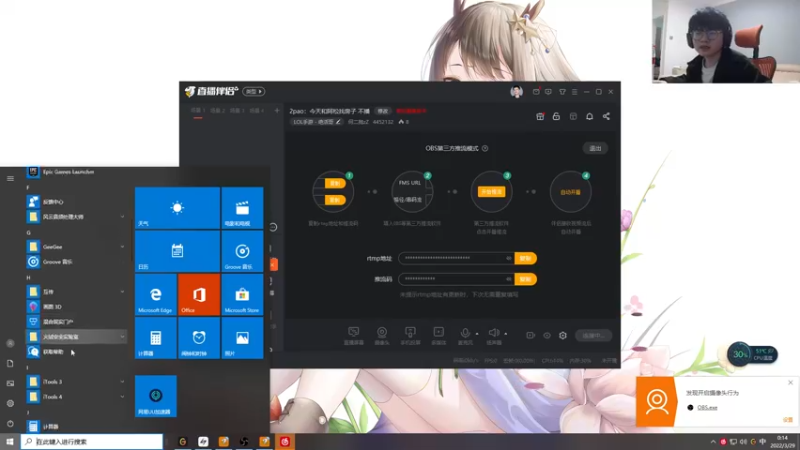800x450 pixels.
Task: Switch to the third scene tab
Action: pos(237,110)
